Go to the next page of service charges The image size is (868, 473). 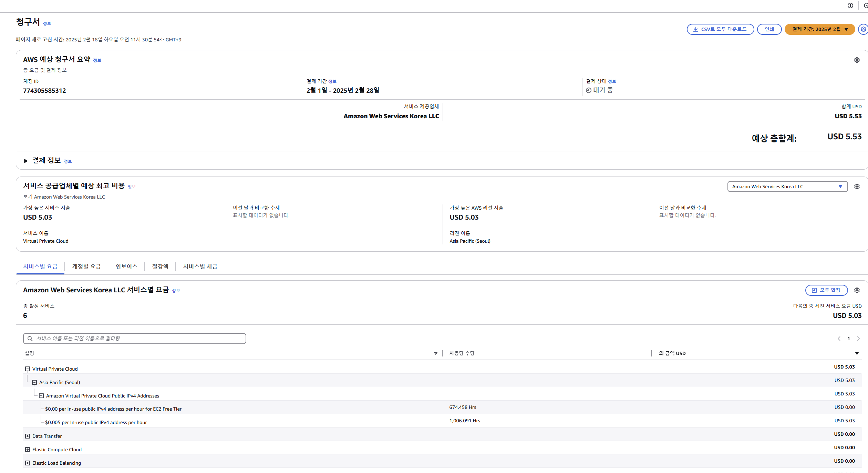pos(858,339)
